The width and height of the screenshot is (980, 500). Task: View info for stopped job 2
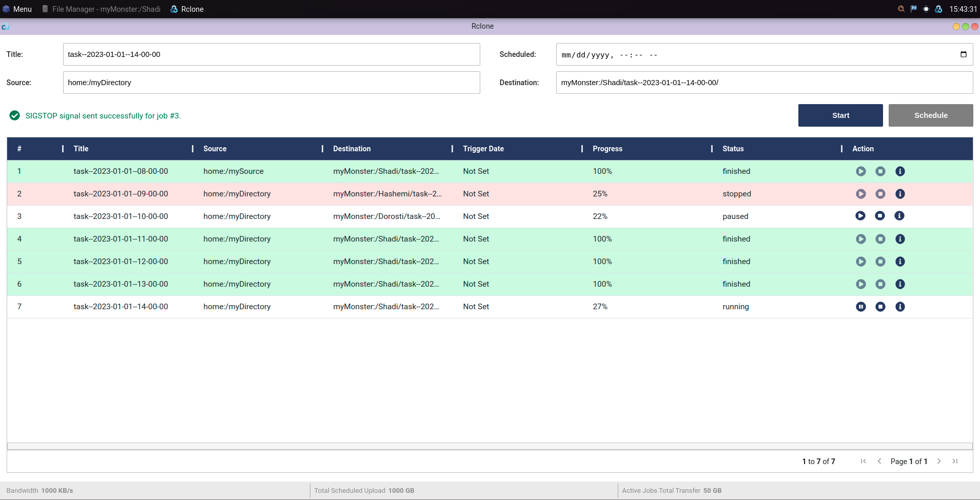[x=899, y=194]
